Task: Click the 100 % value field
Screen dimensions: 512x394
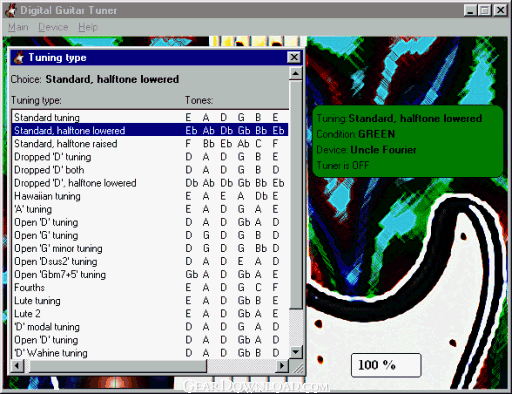Action: [386, 365]
